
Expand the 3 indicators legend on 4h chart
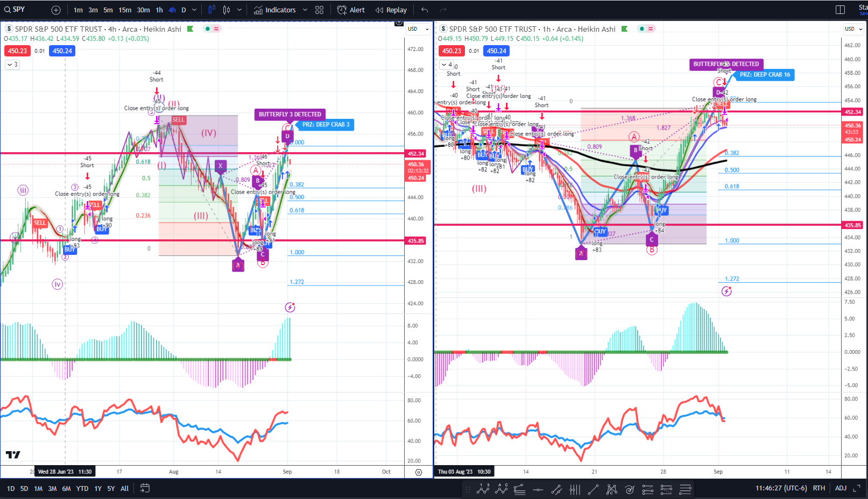point(12,65)
